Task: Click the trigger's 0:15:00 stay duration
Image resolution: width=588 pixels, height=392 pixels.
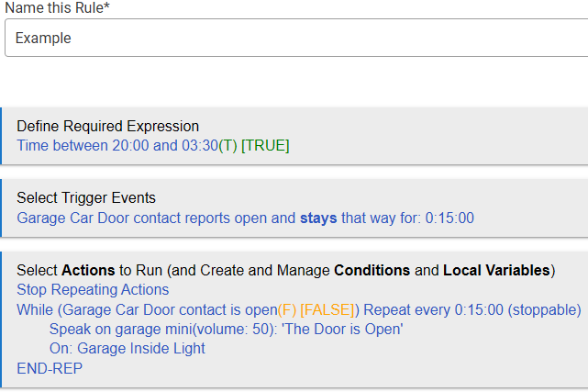Action: click(x=449, y=218)
